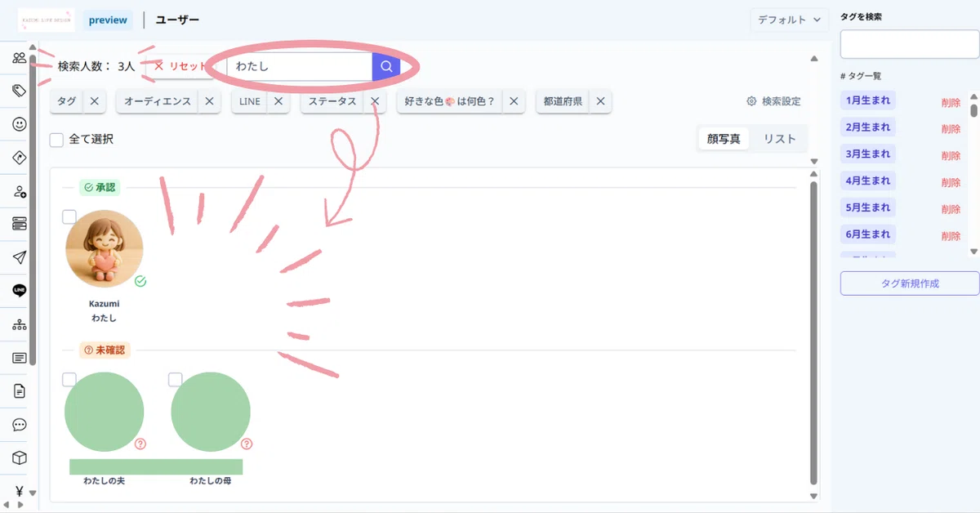Viewport: 980px width, 513px height.
Task: Open the document sidebar icon
Action: click(x=19, y=391)
